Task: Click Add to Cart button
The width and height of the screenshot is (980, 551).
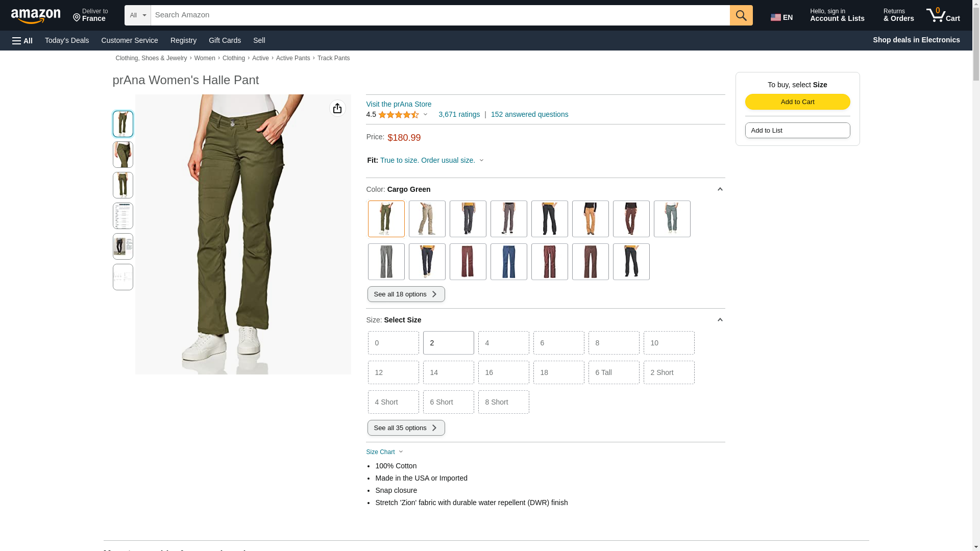Action: click(797, 102)
